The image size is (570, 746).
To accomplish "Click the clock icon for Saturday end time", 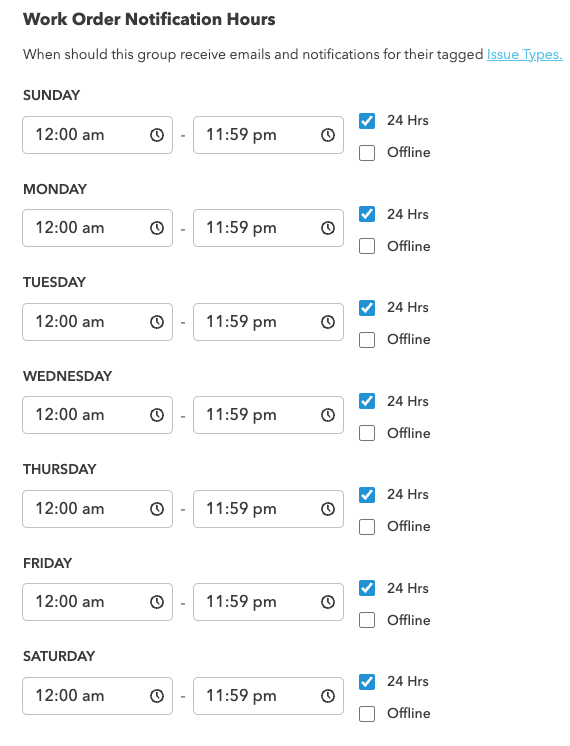I will tap(327, 696).
